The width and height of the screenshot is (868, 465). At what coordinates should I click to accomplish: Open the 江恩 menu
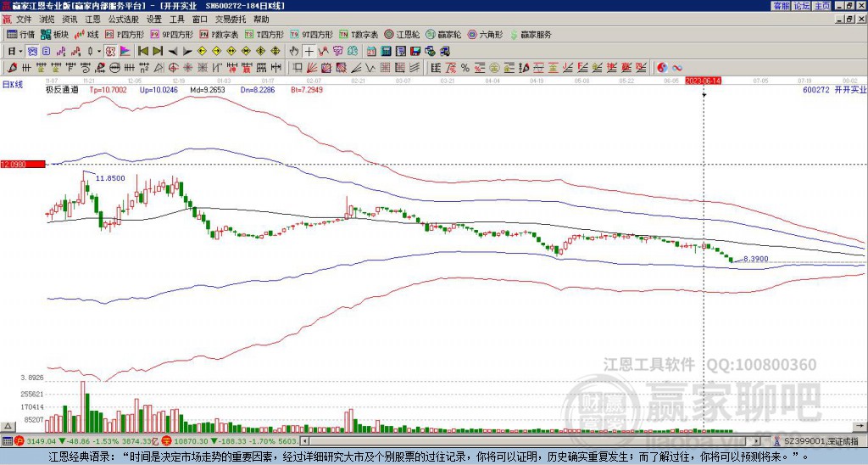coord(92,20)
